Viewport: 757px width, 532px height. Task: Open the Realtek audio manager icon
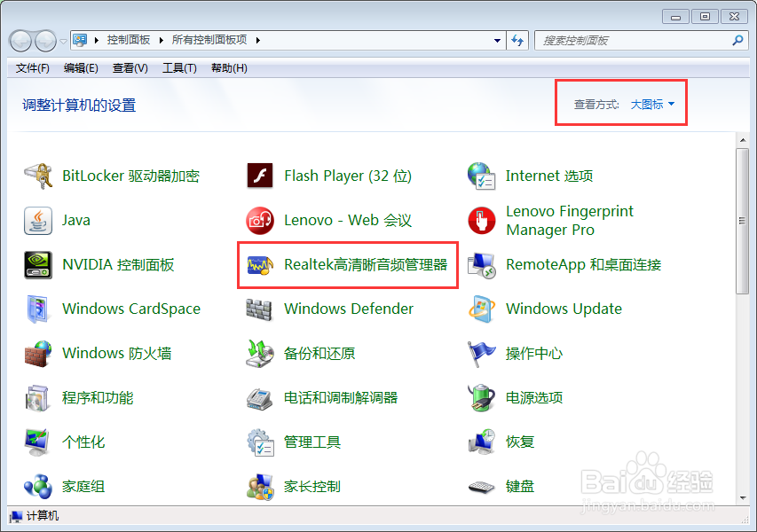pos(260,265)
